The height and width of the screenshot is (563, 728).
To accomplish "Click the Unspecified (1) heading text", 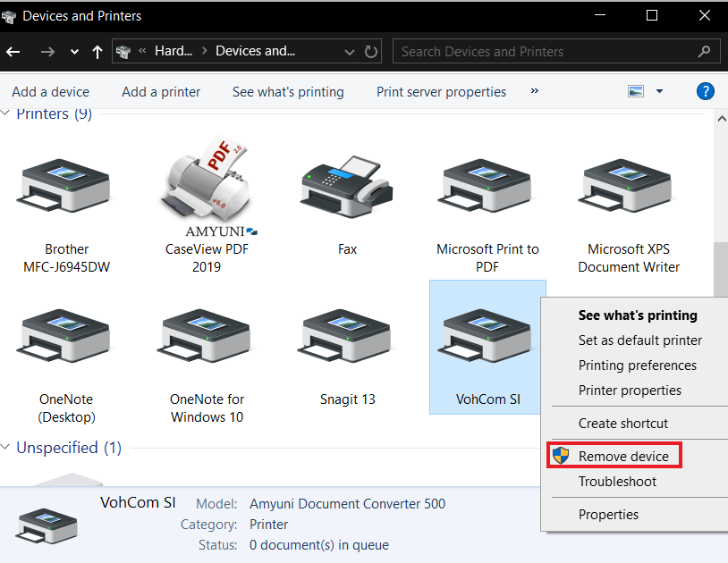I will (x=69, y=448).
